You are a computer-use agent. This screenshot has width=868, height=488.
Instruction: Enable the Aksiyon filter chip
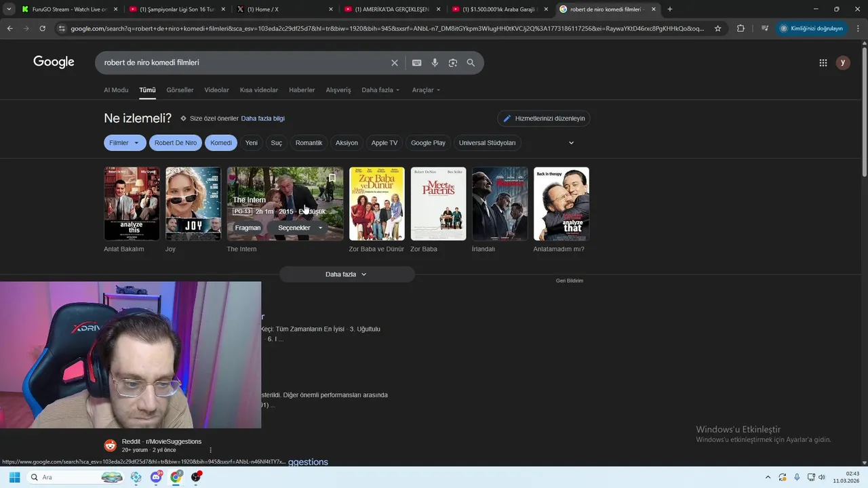pos(347,143)
